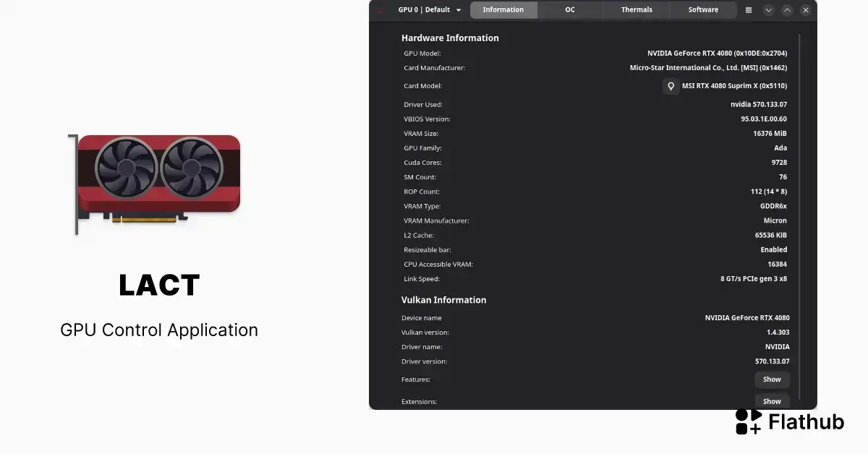Minimize the LACT window
This screenshot has width=868, height=454.
tap(769, 10)
